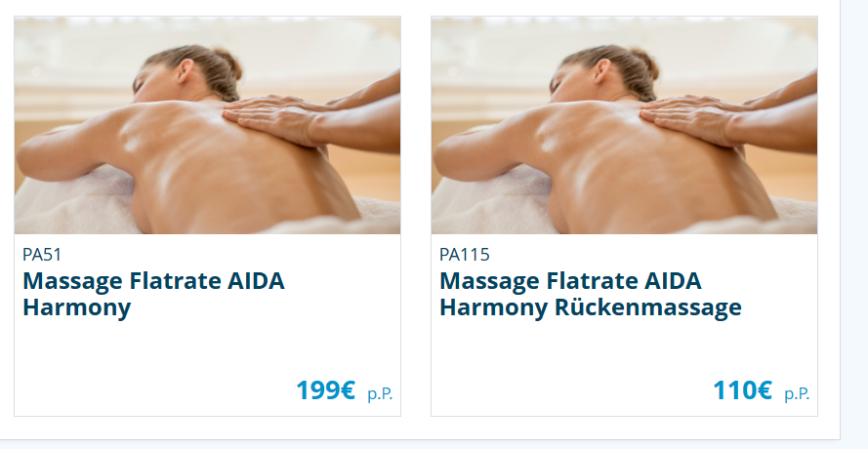868x449 pixels.
Task: Open the AIDA Harmony Rückenmassage offer
Action: click(x=590, y=294)
